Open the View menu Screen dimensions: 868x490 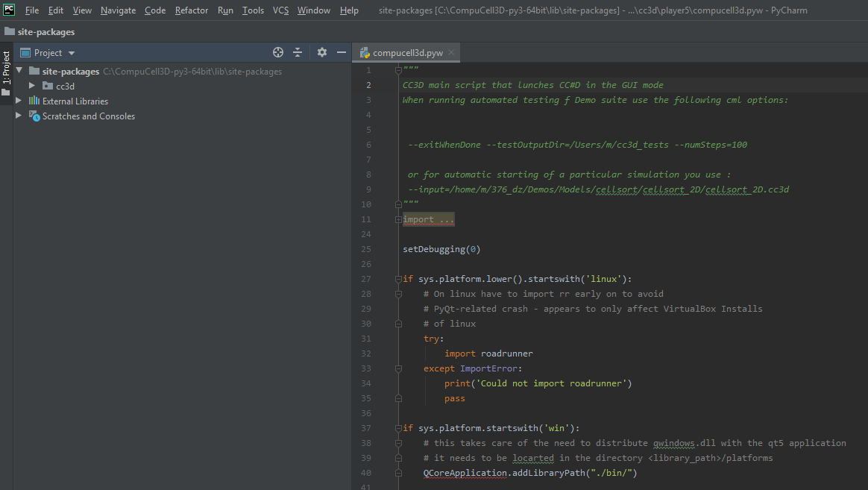click(82, 10)
